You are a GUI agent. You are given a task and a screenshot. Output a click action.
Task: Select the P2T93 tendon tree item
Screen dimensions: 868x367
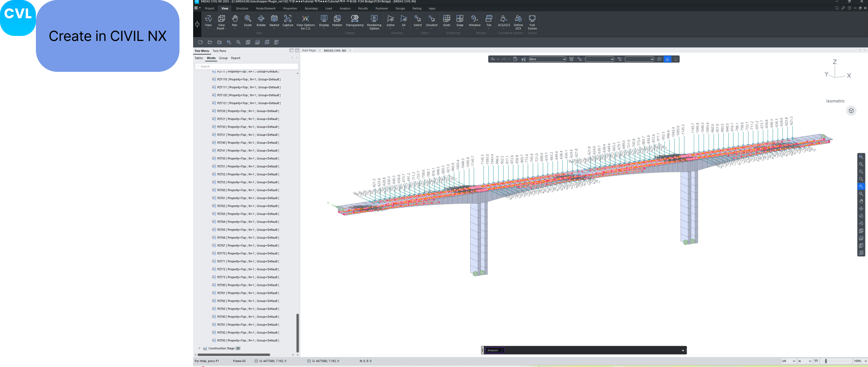click(x=246, y=340)
